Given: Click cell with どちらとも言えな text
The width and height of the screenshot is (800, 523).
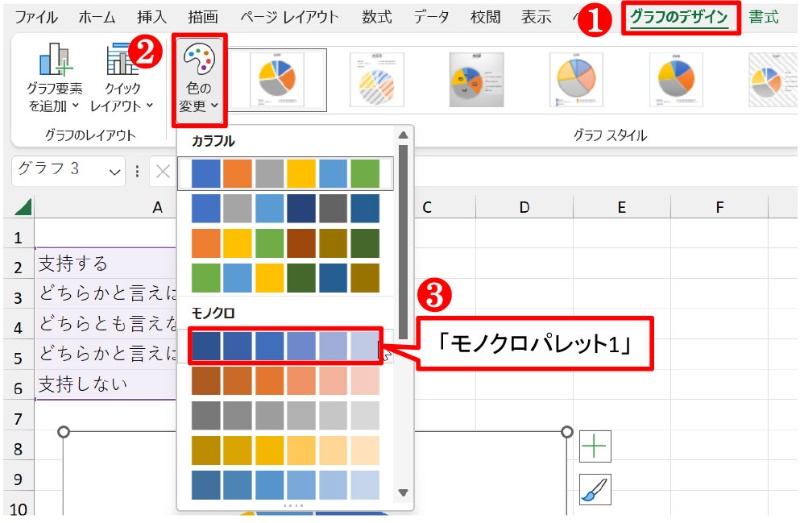Looking at the screenshot, I should [x=106, y=324].
